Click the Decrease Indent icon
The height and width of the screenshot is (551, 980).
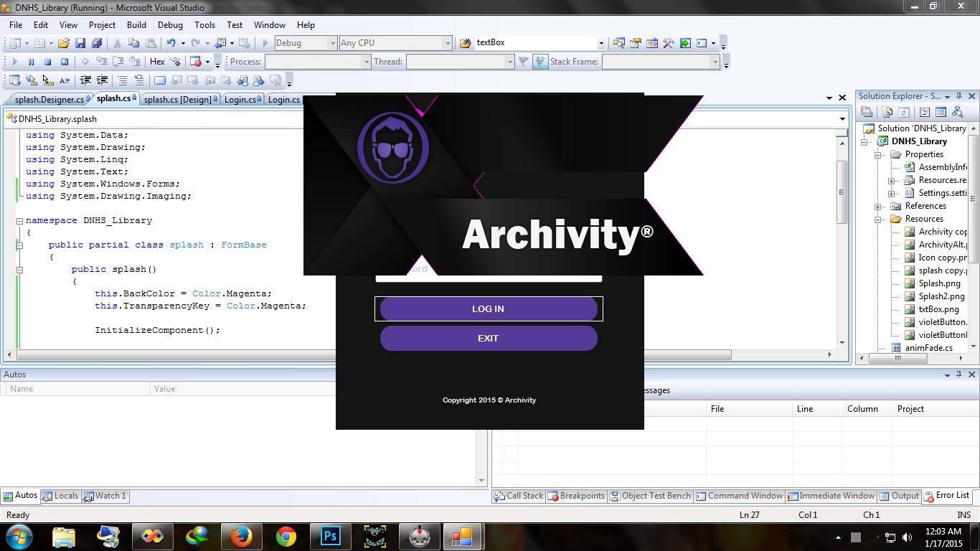(x=86, y=80)
